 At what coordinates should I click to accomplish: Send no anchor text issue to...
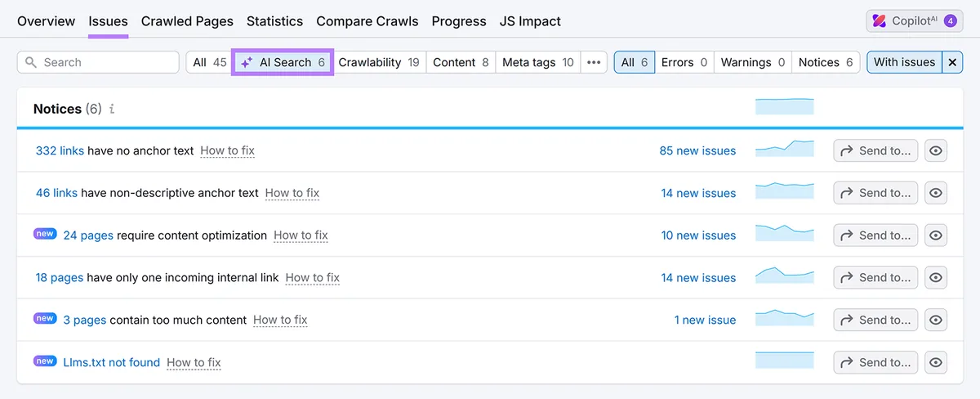pos(875,150)
